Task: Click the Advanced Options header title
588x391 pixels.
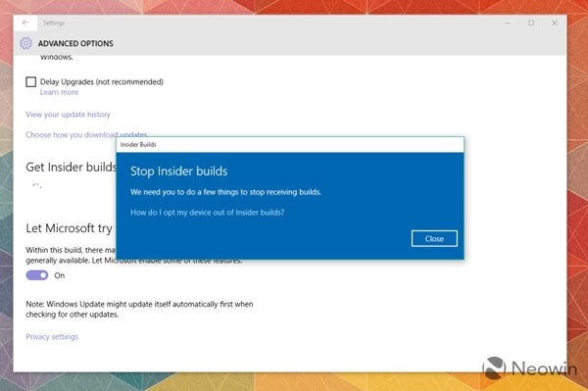Action: [x=75, y=43]
